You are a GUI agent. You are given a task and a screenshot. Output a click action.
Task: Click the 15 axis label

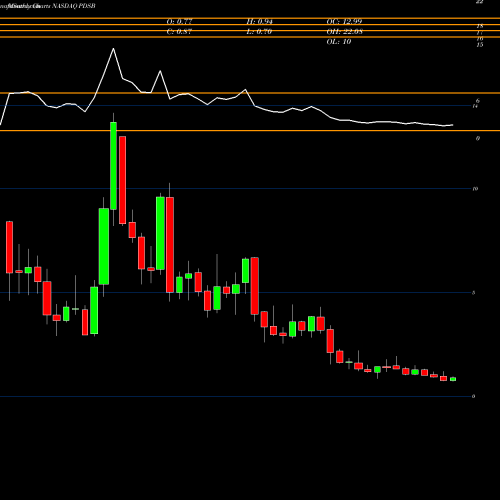pyautogui.click(x=480, y=44)
